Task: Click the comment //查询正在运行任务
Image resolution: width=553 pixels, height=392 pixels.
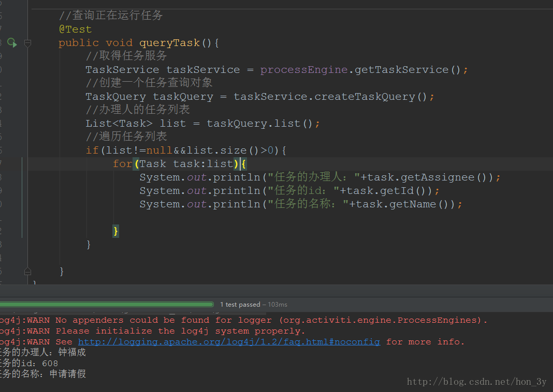Action: coord(111,16)
